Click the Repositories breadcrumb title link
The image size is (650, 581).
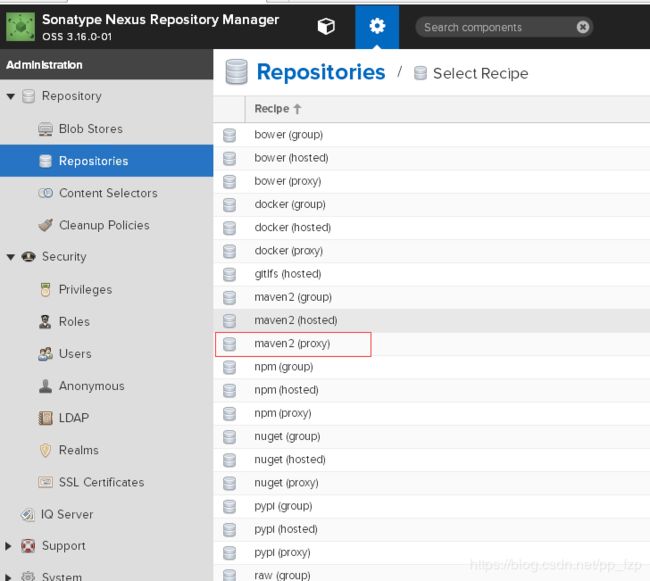pos(321,72)
